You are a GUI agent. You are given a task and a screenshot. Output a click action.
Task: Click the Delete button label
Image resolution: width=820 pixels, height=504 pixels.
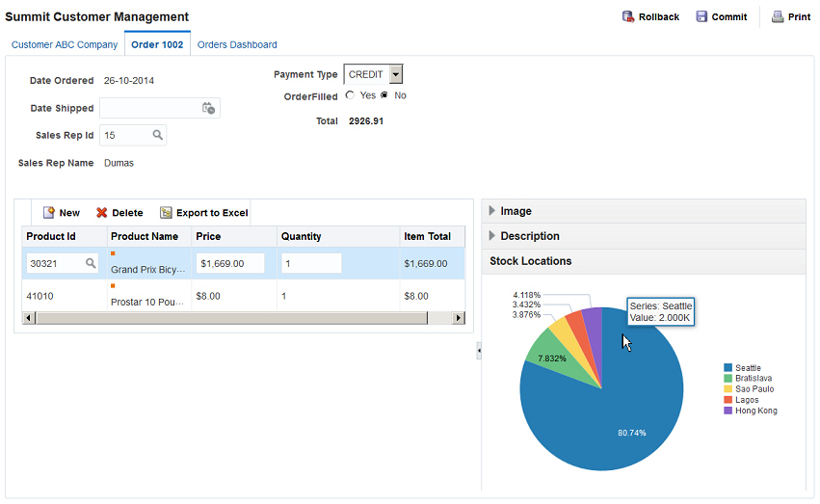tap(127, 213)
